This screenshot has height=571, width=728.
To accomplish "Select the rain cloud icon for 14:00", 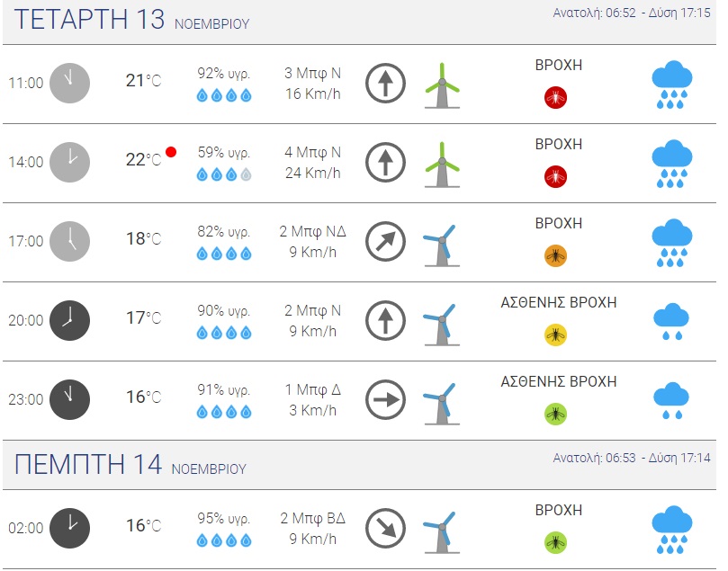I will (671, 164).
